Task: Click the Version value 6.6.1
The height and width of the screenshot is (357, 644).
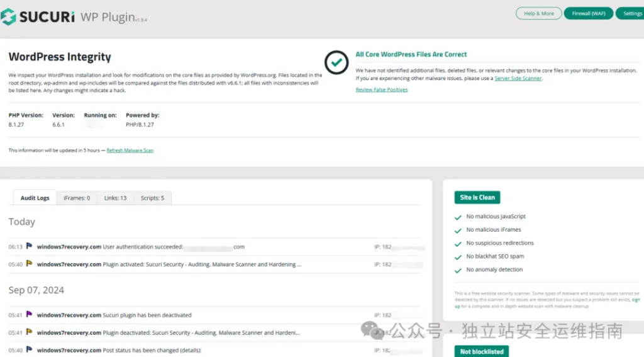Action: click(58, 125)
